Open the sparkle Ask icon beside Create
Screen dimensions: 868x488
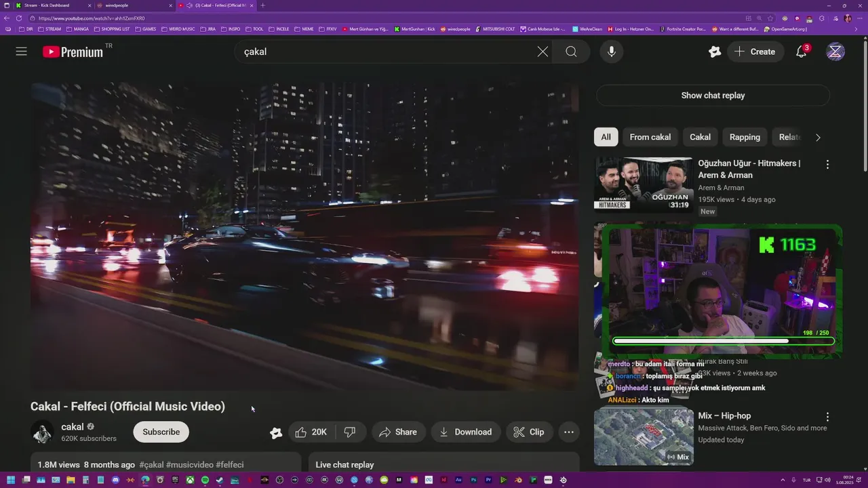[x=714, y=52]
